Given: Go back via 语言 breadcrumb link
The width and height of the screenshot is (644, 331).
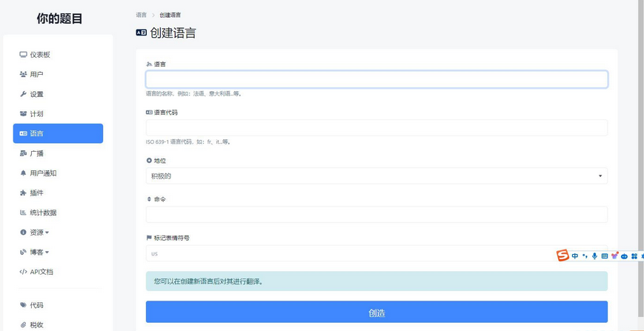Looking at the screenshot, I should coord(142,15).
